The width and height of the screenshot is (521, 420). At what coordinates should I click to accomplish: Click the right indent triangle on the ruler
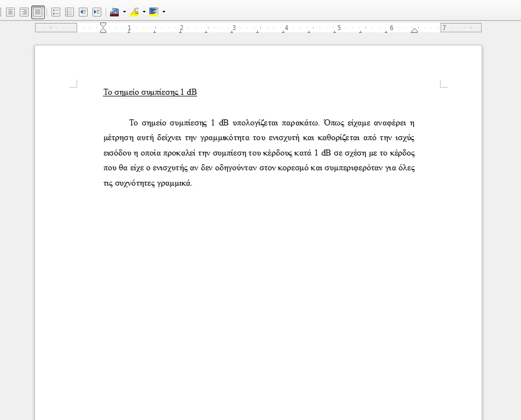414,30
